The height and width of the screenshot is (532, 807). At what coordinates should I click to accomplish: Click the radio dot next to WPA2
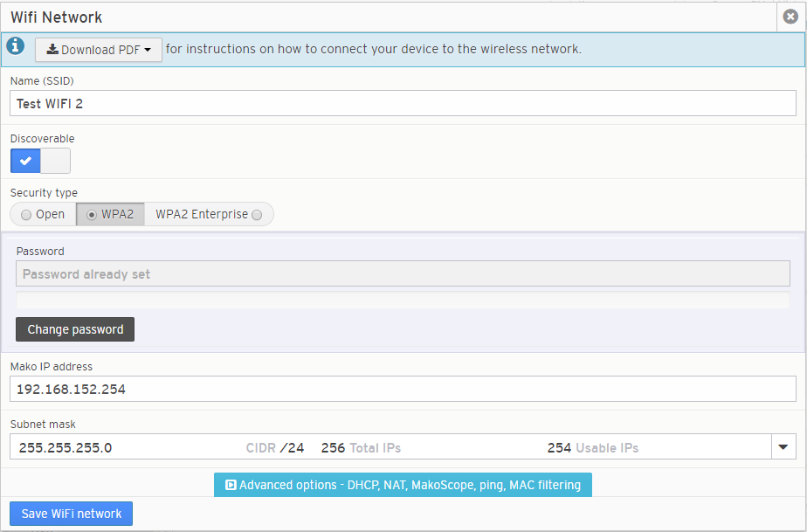[91, 214]
